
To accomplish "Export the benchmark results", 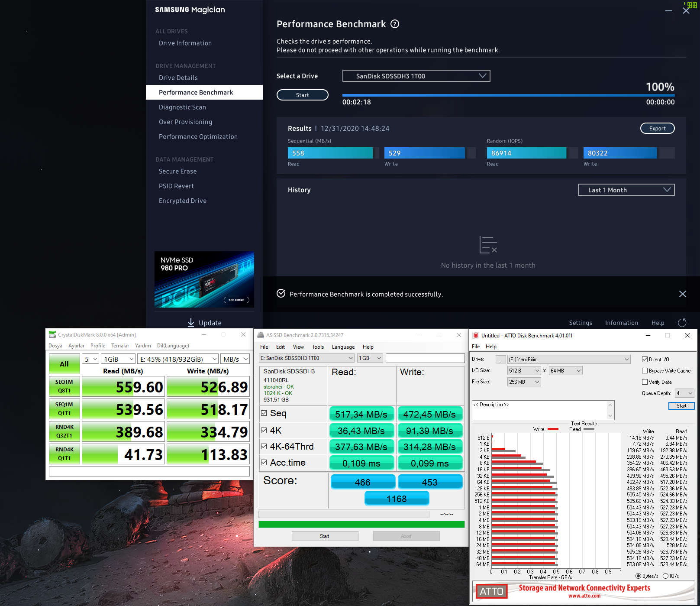I will coord(657,128).
